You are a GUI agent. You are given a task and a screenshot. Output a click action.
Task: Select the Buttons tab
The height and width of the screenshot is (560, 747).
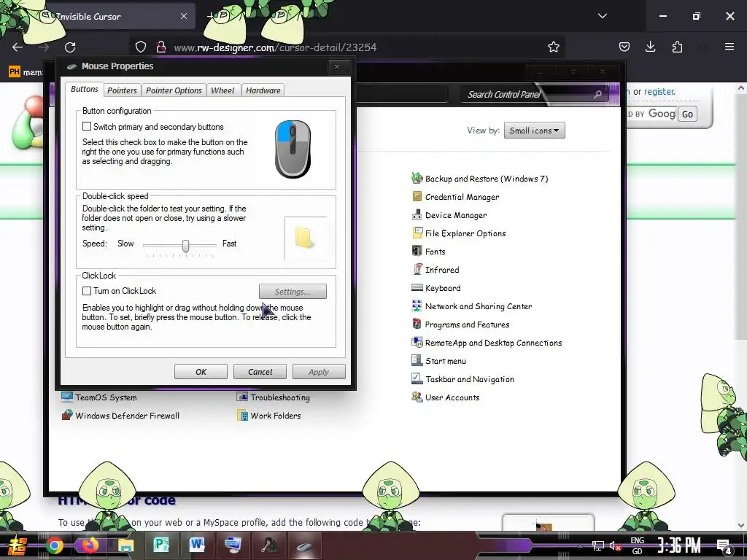coord(85,89)
